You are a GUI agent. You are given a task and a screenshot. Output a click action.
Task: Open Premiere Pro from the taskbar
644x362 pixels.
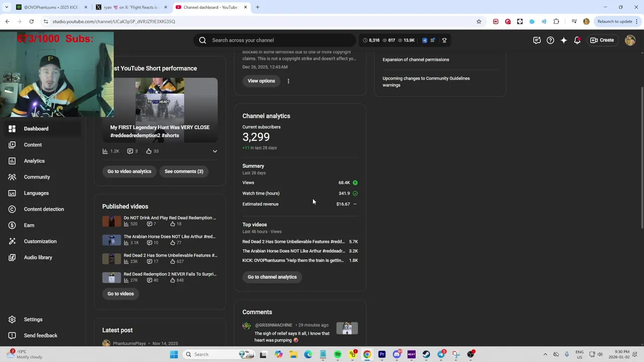382,354
